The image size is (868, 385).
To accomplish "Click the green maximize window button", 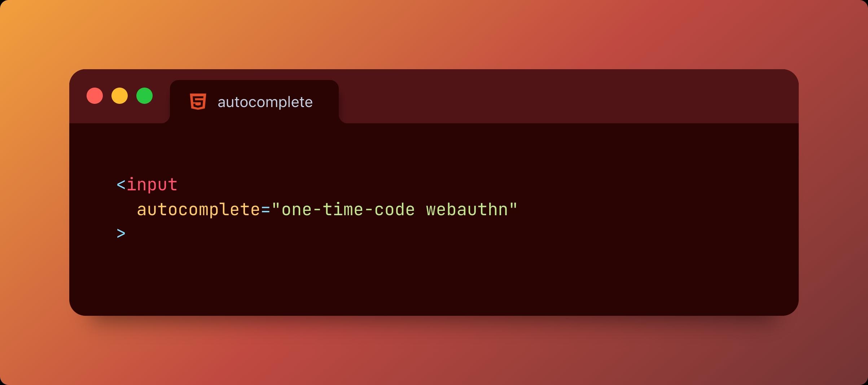I will click(144, 96).
